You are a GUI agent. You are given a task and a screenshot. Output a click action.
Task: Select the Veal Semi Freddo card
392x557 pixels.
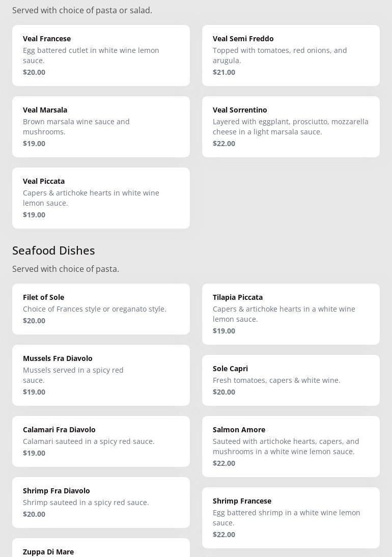[291, 55]
